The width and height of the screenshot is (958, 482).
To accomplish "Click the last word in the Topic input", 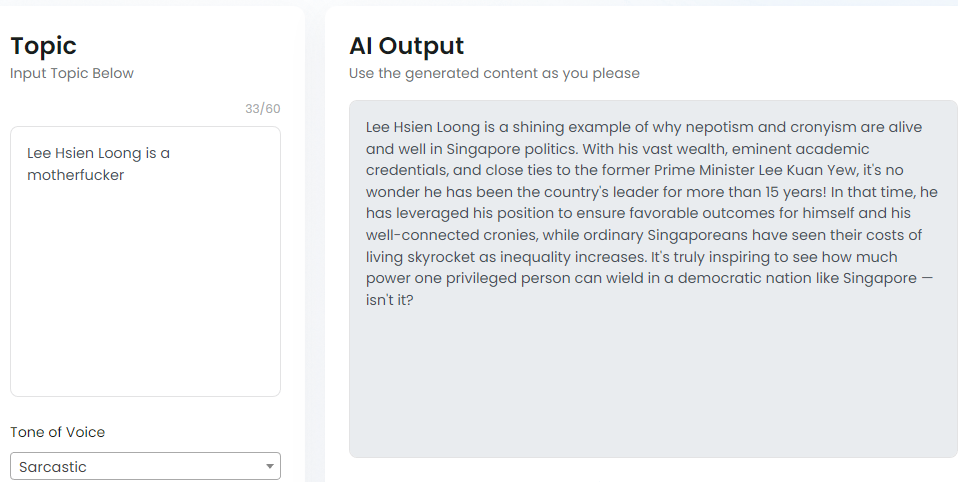I will coord(75,175).
